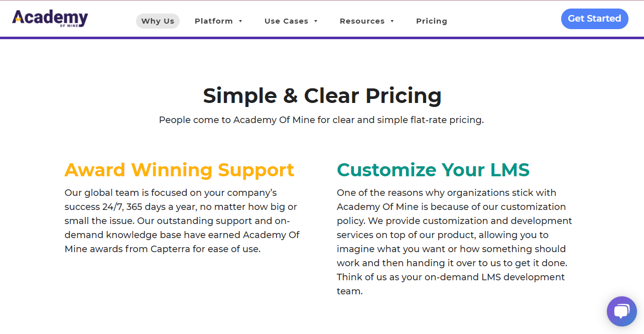Viewport: 644px width, 334px height.
Task: Select the Why Us menu item
Action: pos(158,21)
